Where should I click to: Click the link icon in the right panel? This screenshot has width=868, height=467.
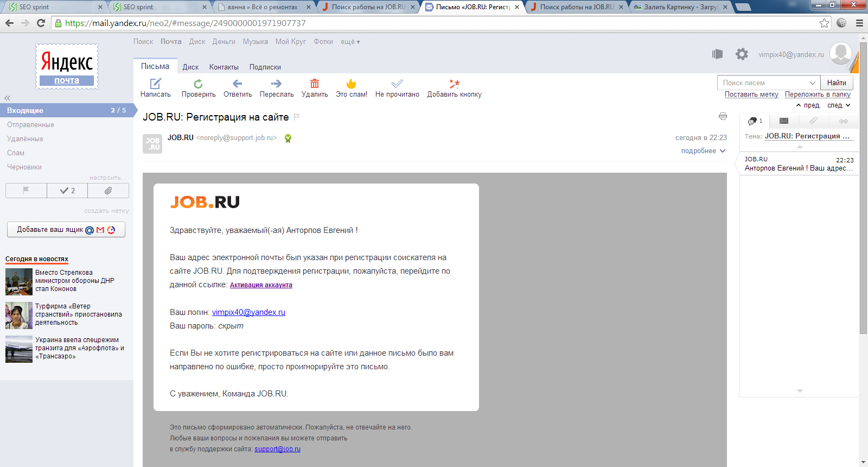coord(843,121)
